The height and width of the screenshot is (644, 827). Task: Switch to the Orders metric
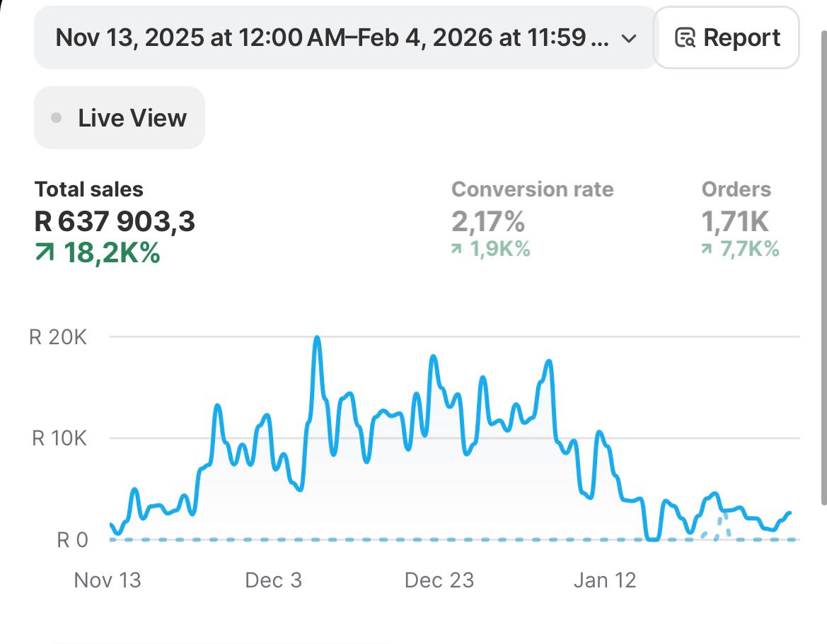pyautogui.click(x=736, y=189)
